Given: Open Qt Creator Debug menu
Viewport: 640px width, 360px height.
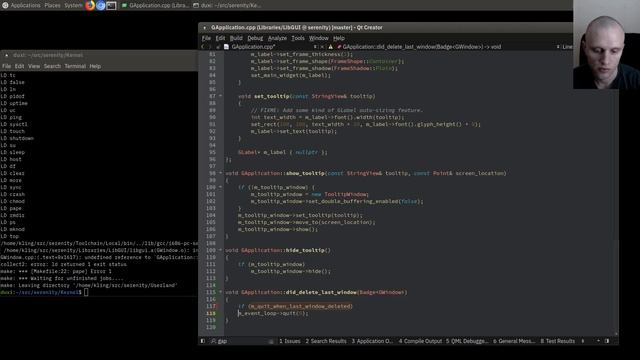Looking at the screenshot, I should click(255, 38).
